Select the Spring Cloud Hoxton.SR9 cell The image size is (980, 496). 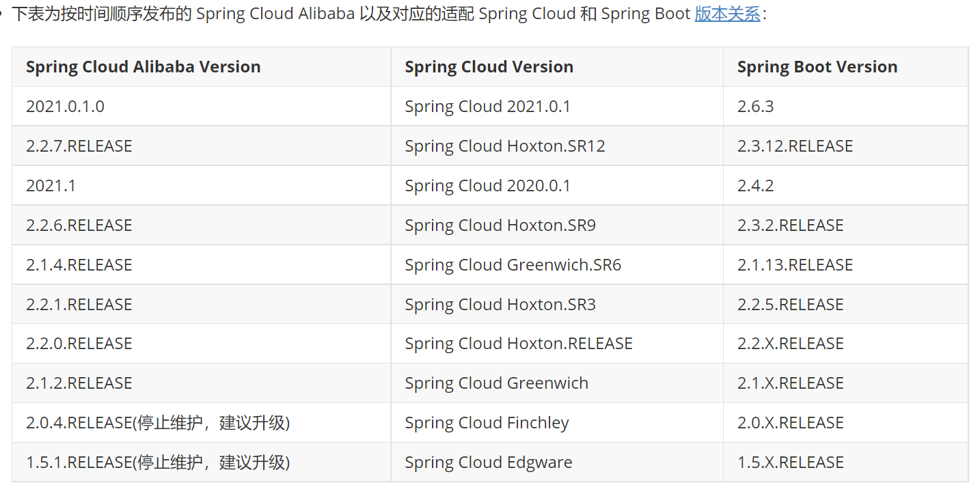(557, 225)
